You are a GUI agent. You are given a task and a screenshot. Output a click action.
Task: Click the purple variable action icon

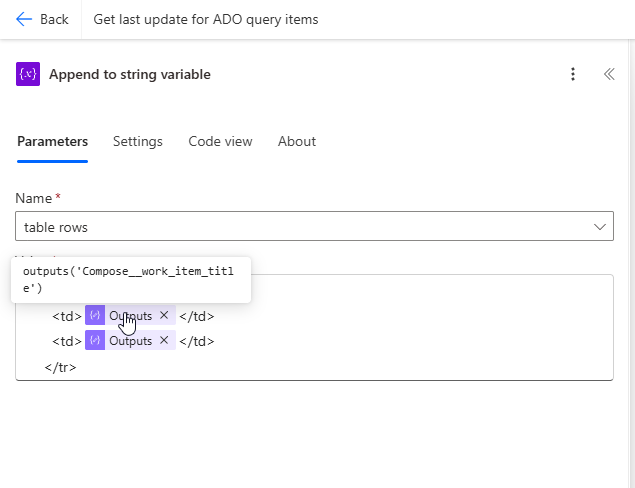pos(28,74)
